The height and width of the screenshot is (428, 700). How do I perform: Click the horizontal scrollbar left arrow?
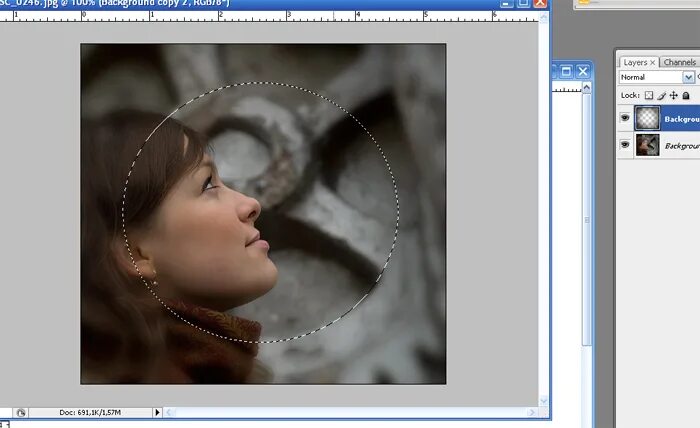[x=169, y=413]
